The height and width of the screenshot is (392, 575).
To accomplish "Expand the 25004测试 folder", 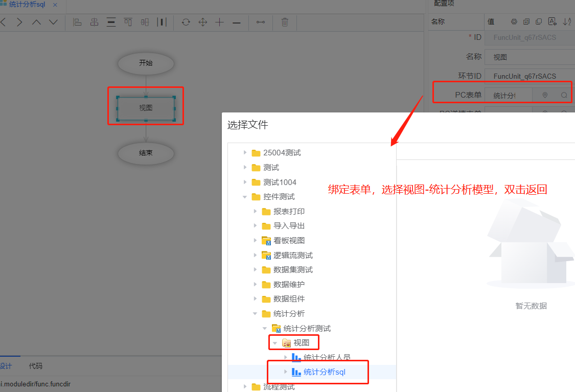I will tap(245, 153).
